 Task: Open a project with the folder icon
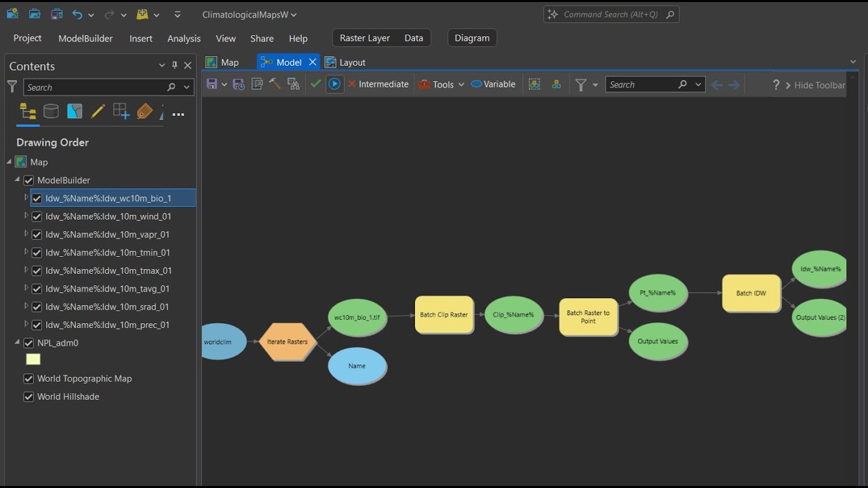[x=35, y=14]
